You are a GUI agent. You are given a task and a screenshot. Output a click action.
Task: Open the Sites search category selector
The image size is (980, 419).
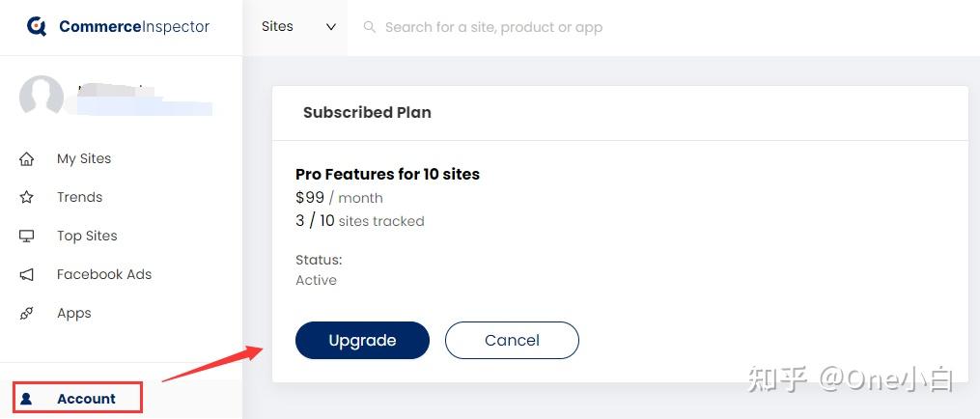click(298, 27)
